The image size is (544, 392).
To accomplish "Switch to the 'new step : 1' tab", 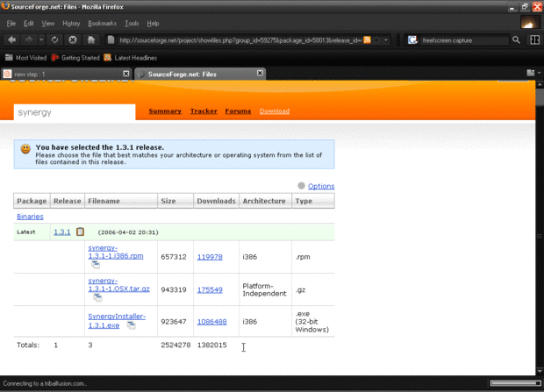I will coord(66,74).
